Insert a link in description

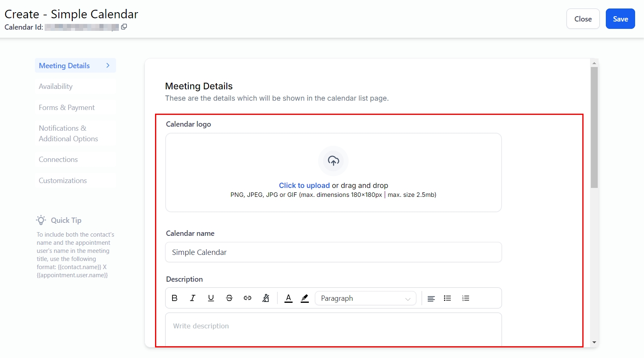point(248,298)
